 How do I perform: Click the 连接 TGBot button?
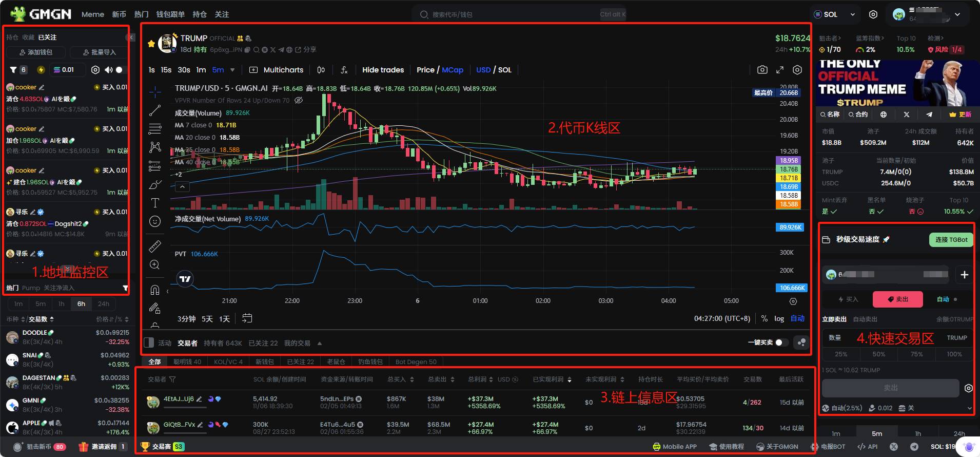[951, 240]
